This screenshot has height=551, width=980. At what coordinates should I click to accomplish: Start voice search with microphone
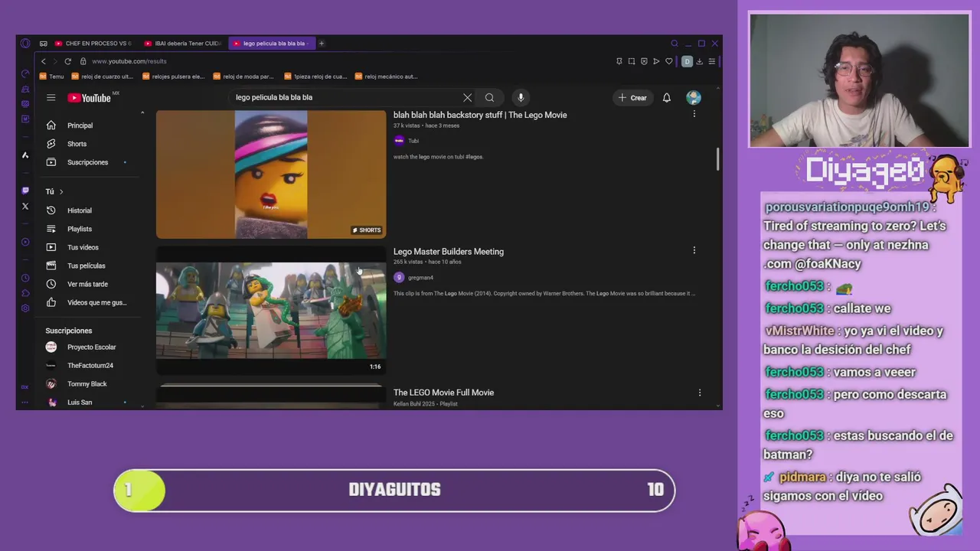(521, 97)
